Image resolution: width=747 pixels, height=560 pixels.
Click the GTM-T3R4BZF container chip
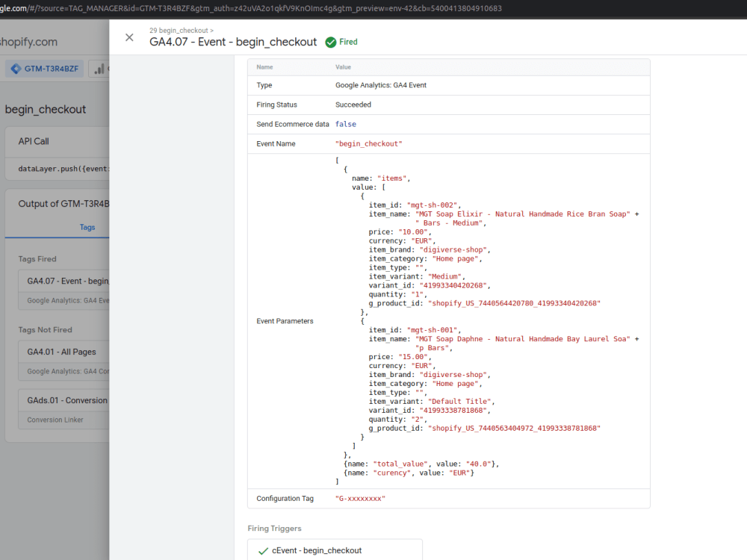44,69
